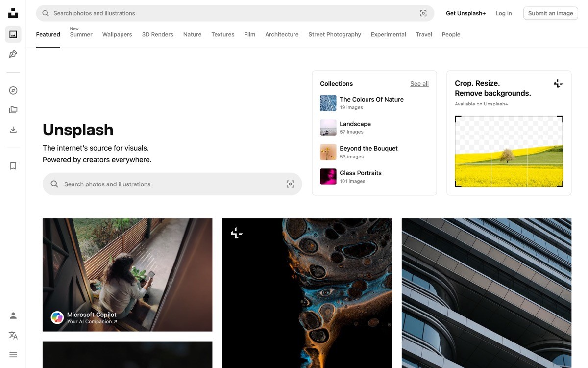Open the Collections stack icon in sidebar
Viewport: 588px width, 368px height.
click(x=13, y=110)
